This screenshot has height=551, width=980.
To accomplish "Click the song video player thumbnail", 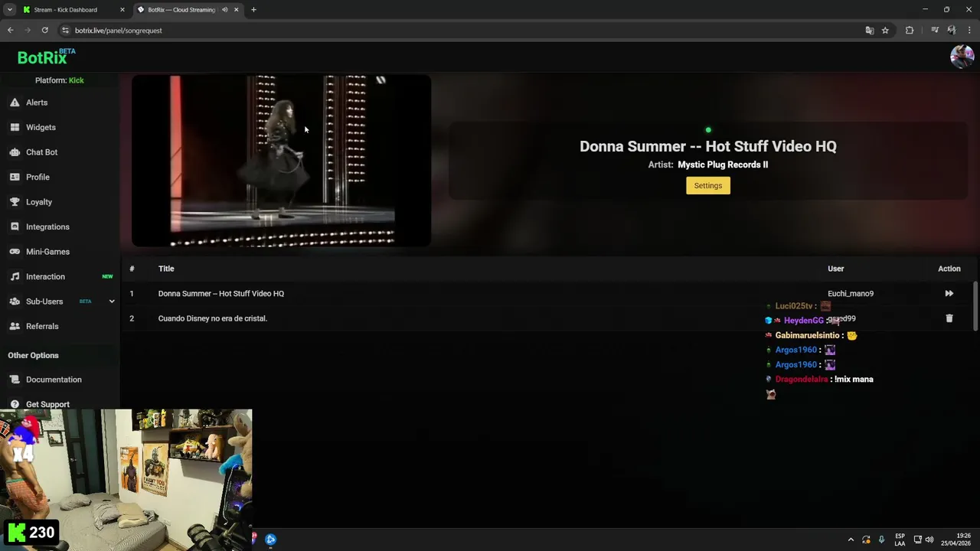I will pyautogui.click(x=282, y=161).
